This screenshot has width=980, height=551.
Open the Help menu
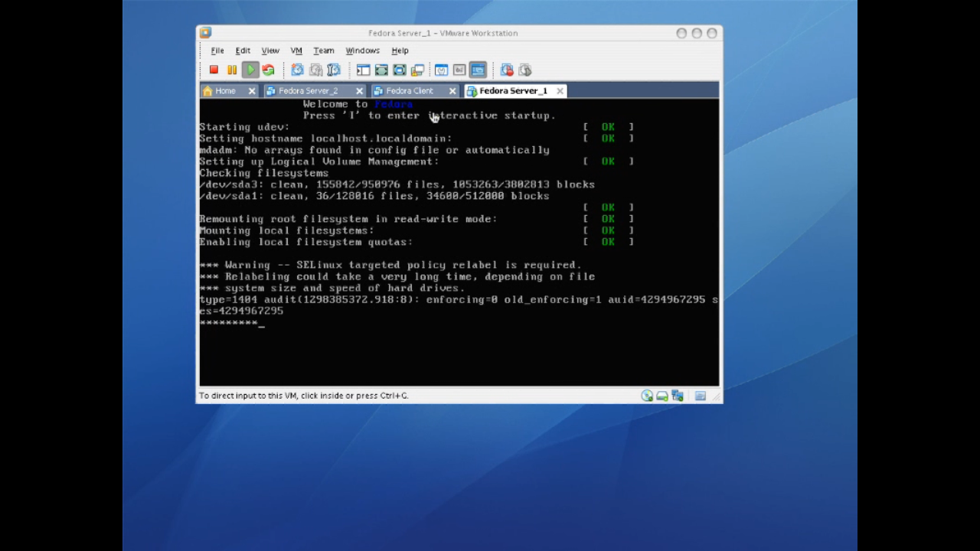pyautogui.click(x=400, y=51)
